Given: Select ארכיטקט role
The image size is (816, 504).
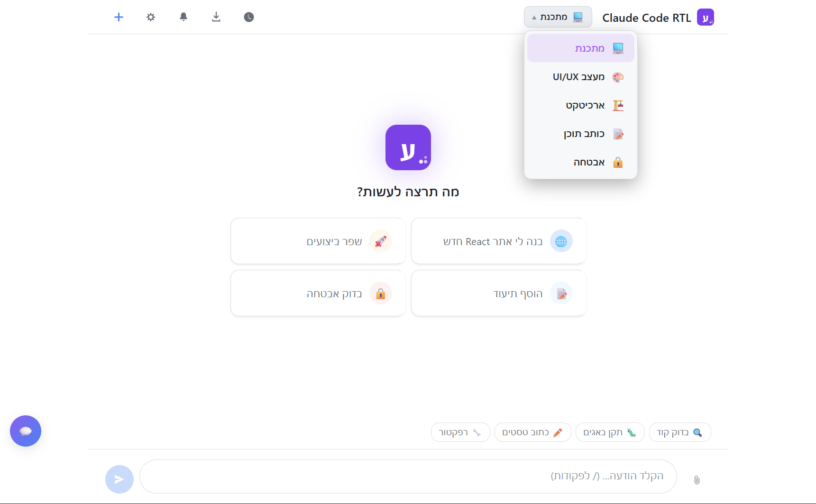Looking at the screenshot, I should click(581, 105).
